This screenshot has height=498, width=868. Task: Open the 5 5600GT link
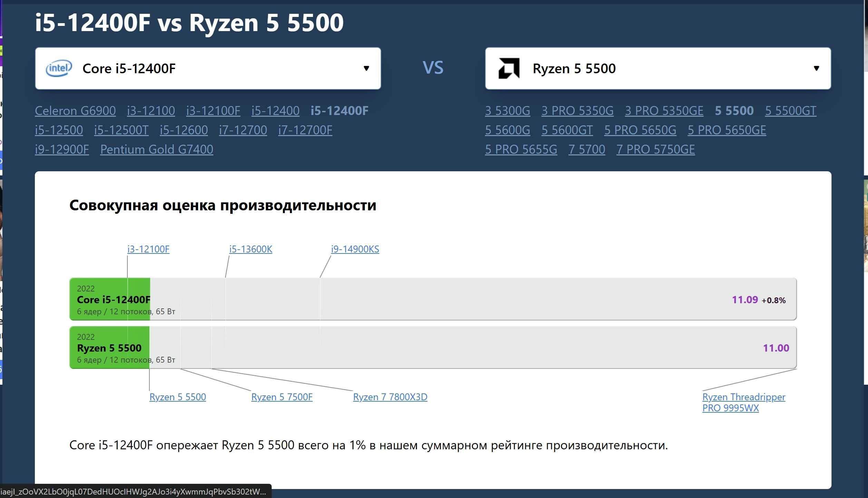[567, 130]
